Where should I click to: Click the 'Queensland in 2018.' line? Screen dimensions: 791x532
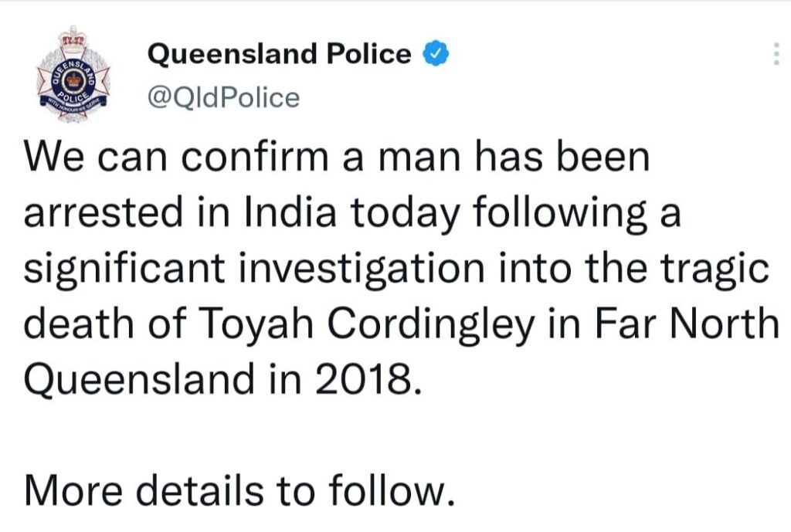pyautogui.click(x=224, y=380)
